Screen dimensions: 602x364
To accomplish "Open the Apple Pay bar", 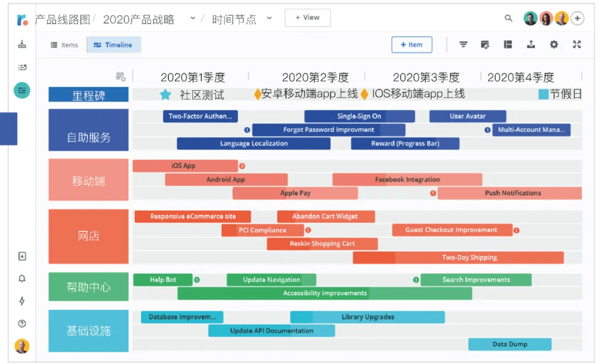I will click(295, 193).
